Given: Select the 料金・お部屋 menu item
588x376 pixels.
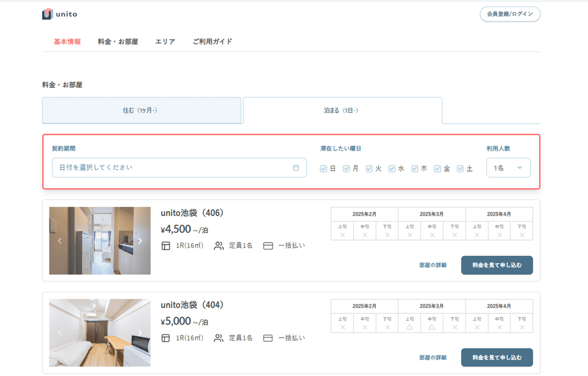Looking at the screenshot, I should (118, 42).
